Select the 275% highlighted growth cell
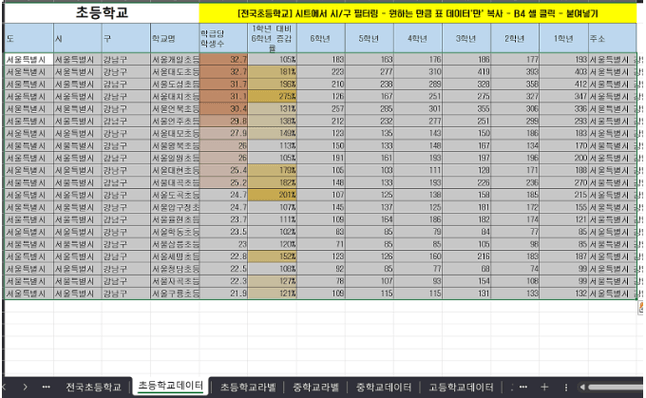646x398 pixels. point(272,96)
